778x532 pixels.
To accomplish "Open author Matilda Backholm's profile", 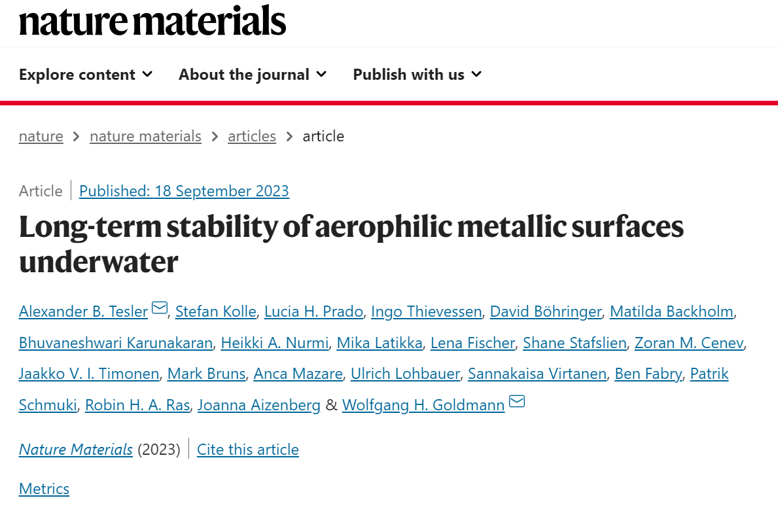I will 671,311.
